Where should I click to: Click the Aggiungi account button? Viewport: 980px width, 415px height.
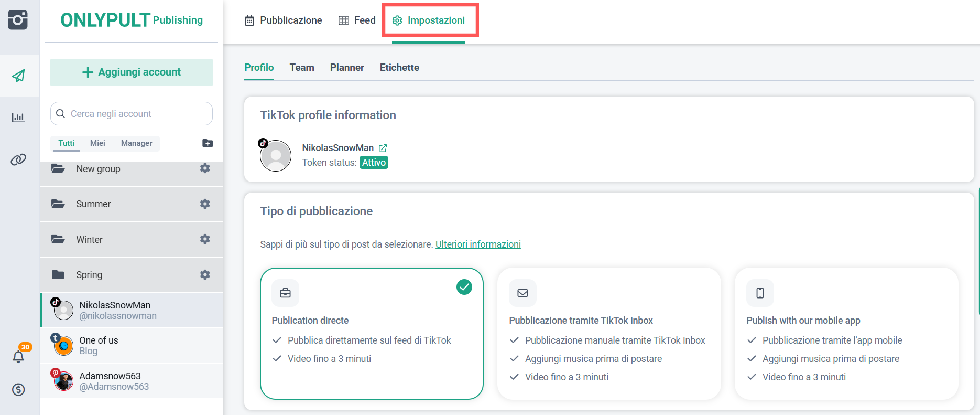tap(132, 72)
